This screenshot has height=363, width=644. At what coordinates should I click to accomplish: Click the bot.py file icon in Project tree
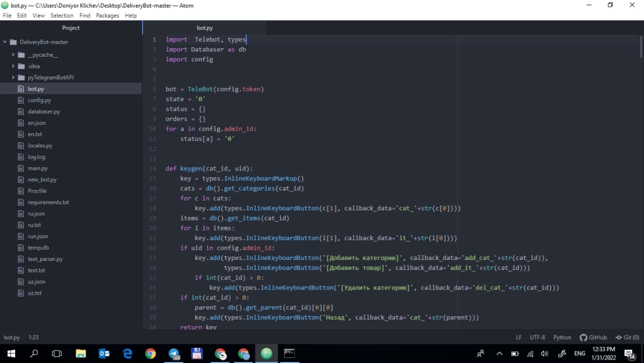pos(20,88)
